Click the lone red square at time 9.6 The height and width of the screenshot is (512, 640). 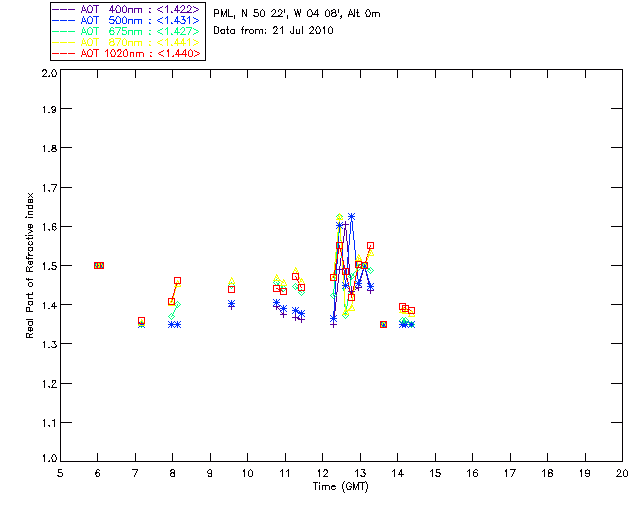231,289
